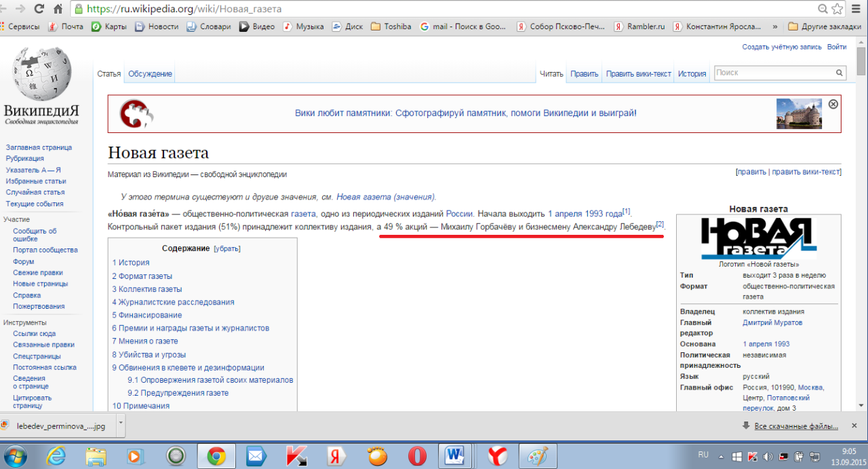The image size is (868, 469).
Task: Follow the Михаилу Горбачёву link
Action: coord(479,227)
